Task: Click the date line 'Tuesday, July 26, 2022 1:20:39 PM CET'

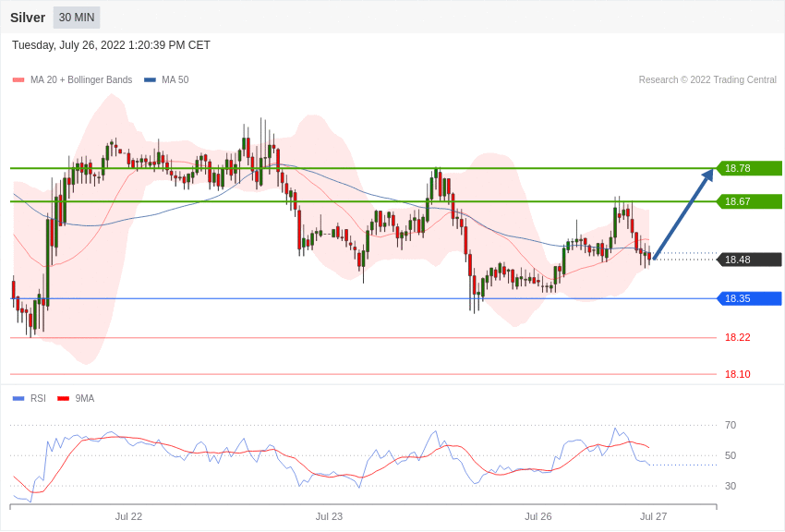Action: pos(111,45)
